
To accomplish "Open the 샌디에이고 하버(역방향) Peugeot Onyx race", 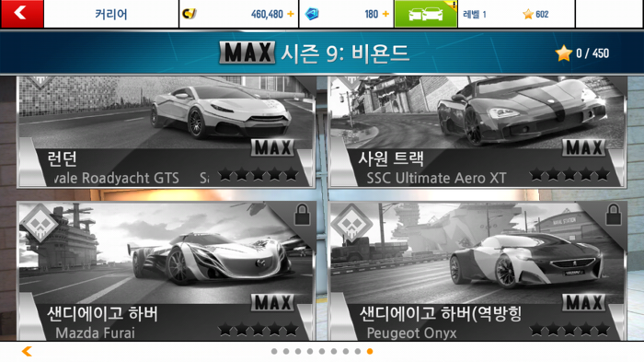I will coord(477,271).
